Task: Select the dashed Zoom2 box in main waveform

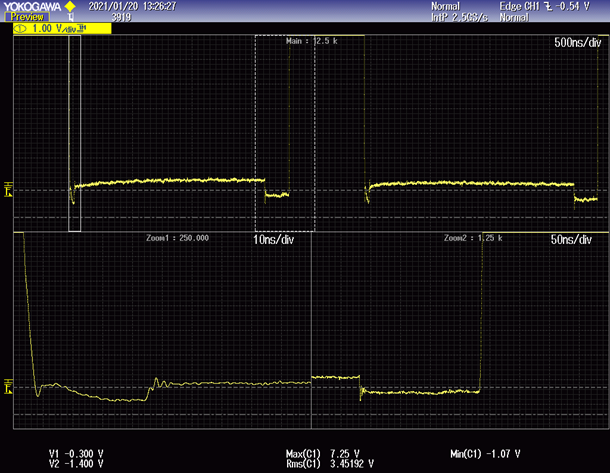Action: 285,133
